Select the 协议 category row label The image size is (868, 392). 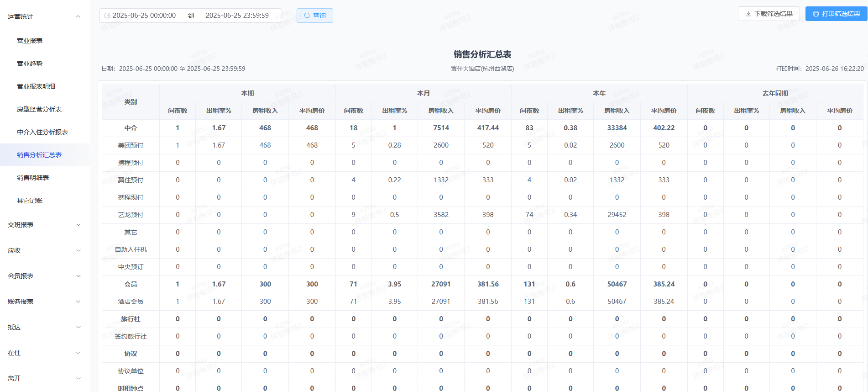coord(131,354)
